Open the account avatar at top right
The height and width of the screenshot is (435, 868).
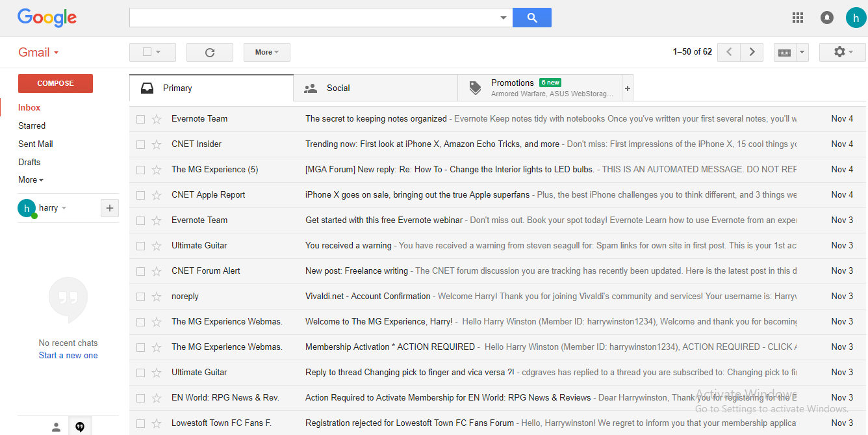click(856, 18)
